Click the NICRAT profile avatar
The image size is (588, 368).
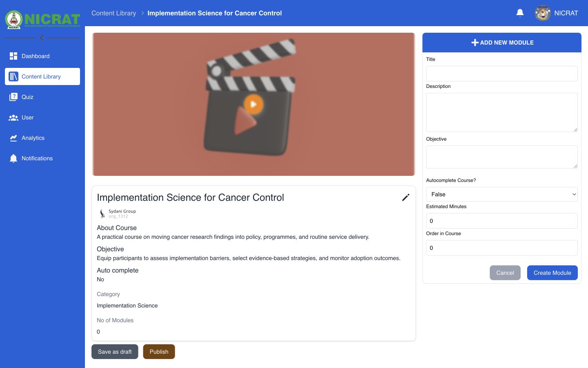(x=543, y=13)
